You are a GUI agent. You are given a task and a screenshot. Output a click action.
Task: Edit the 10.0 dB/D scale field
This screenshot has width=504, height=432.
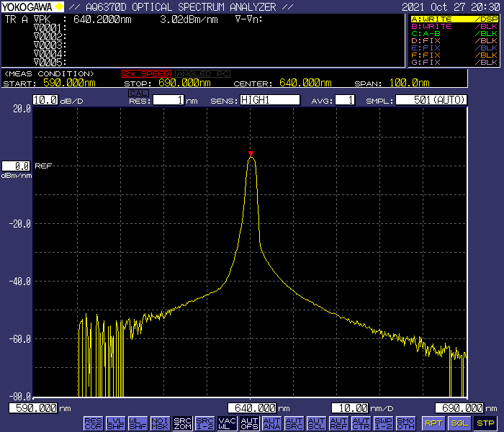point(45,100)
